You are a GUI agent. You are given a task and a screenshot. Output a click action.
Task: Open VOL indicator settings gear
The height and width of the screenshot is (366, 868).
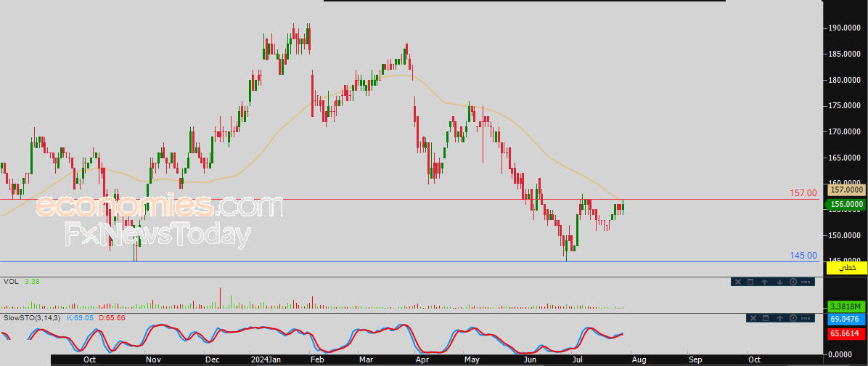tap(793, 282)
